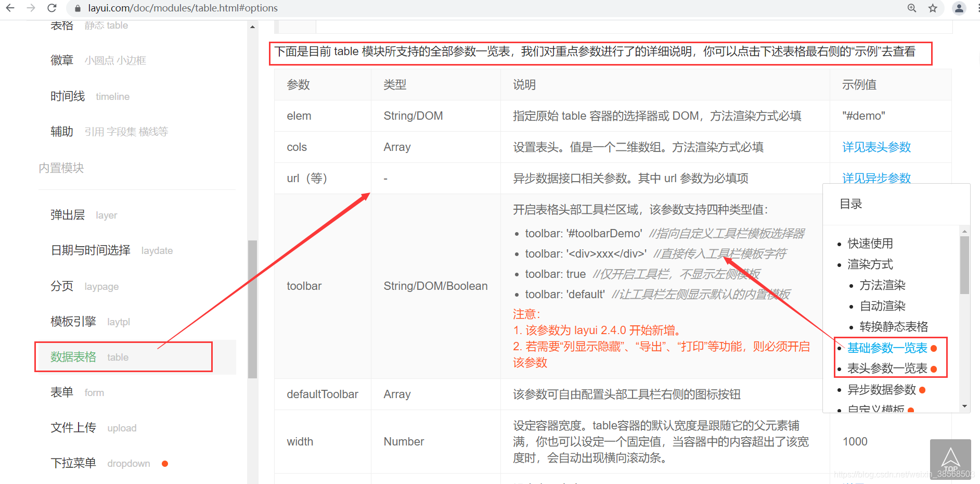Open 模板引擎 laytpl module
The image size is (980, 484).
click(x=90, y=322)
